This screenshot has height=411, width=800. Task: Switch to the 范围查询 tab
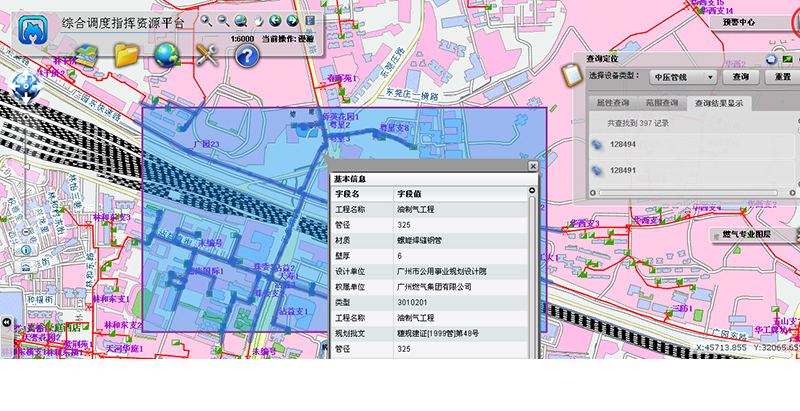(x=660, y=102)
